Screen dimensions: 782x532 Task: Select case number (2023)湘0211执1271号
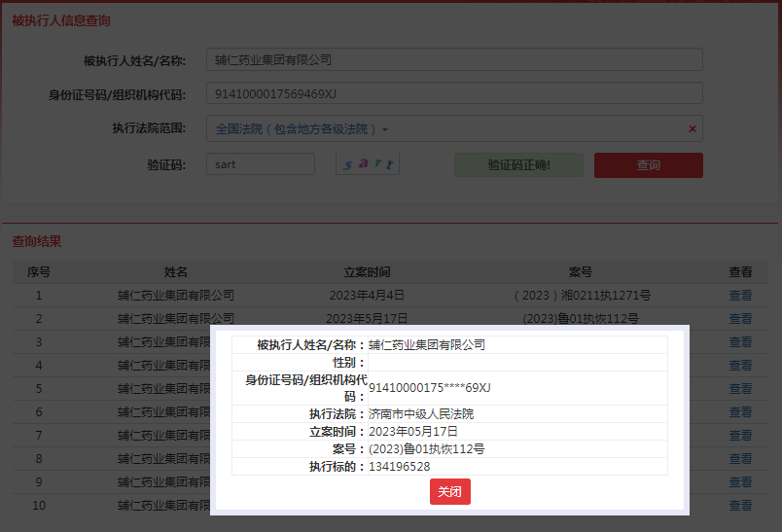[582, 295]
